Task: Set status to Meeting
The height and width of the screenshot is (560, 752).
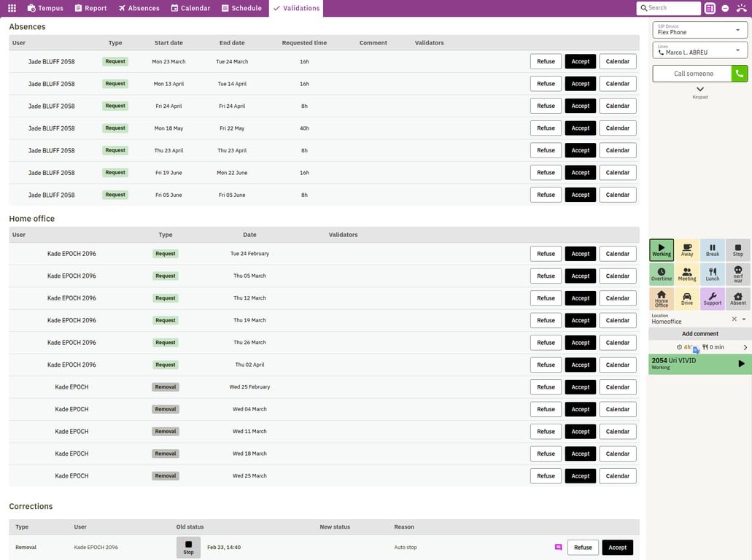Action: [687, 274]
